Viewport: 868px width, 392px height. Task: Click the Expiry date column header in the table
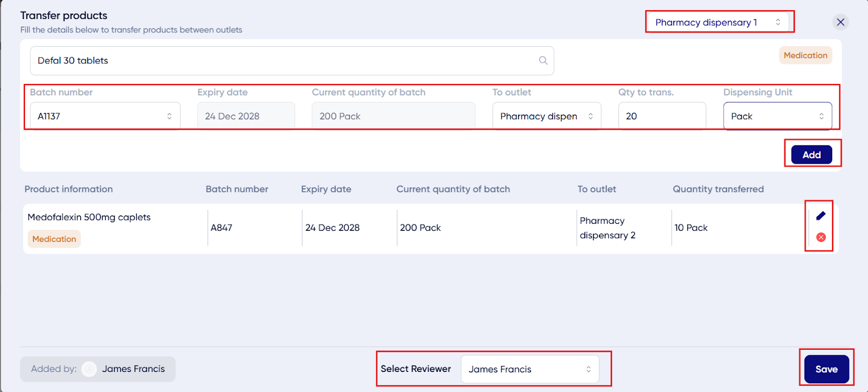point(326,189)
